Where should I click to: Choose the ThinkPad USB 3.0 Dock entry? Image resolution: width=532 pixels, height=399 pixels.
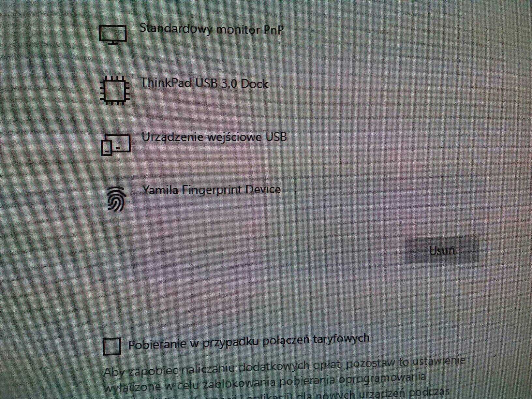[204, 83]
